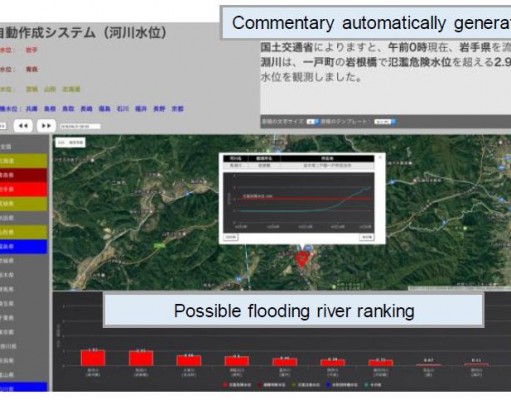Open the blue 京都 prefecture link

[177, 109]
